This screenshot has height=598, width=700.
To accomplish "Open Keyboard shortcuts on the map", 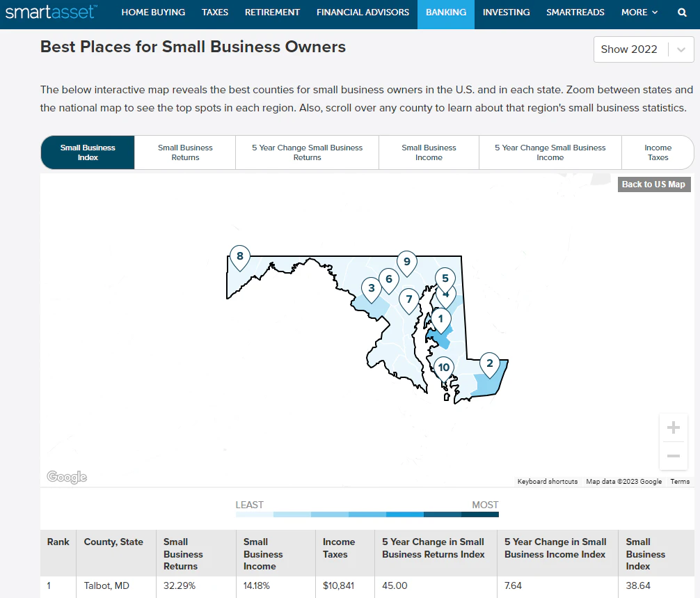I will [x=548, y=482].
